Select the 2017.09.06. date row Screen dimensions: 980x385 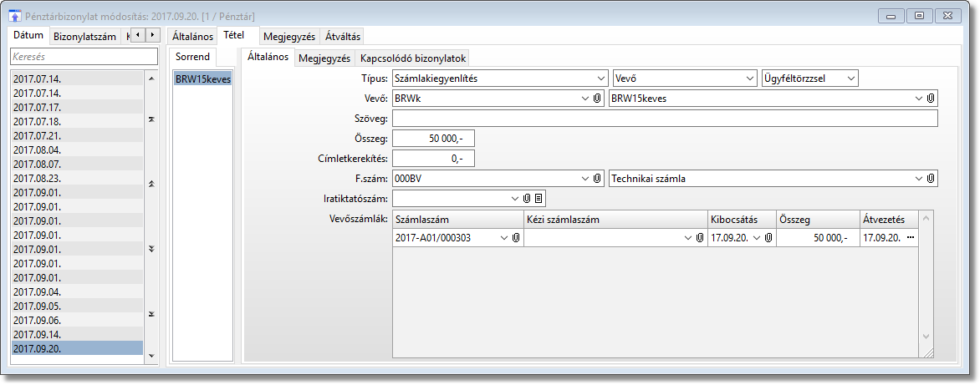[78, 320]
